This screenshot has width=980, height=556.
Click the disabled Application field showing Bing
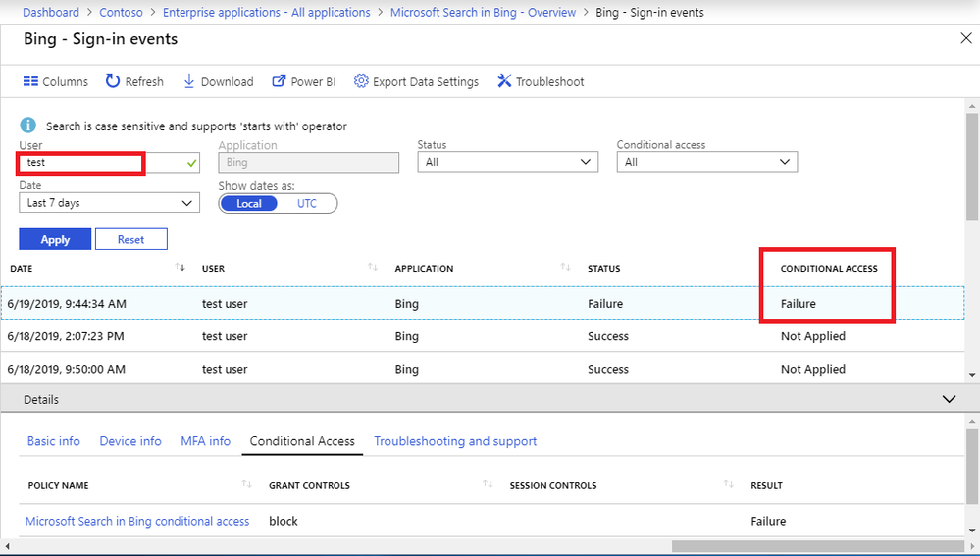pos(309,163)
